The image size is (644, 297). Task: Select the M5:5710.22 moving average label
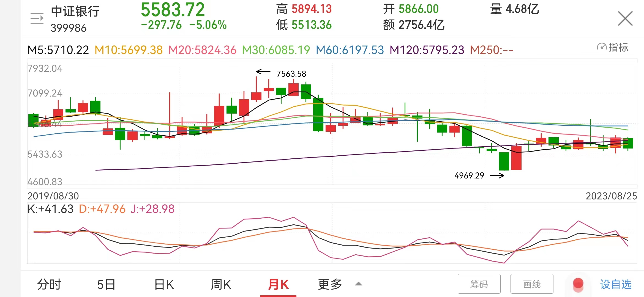(x=58, y=50)
